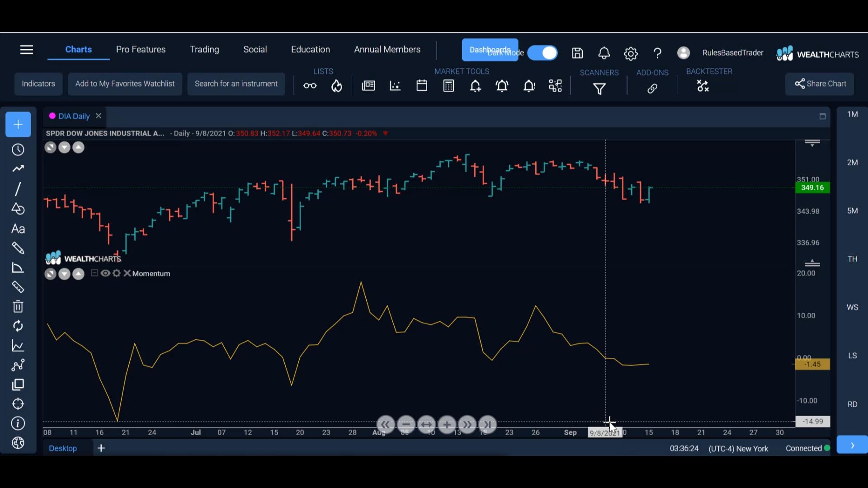
Task: Click the target crosshair circle icon
Action: (18, 404)
